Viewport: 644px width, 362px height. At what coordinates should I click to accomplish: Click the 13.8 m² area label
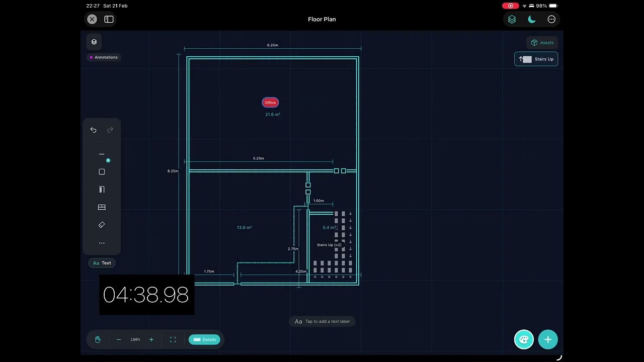244,228
